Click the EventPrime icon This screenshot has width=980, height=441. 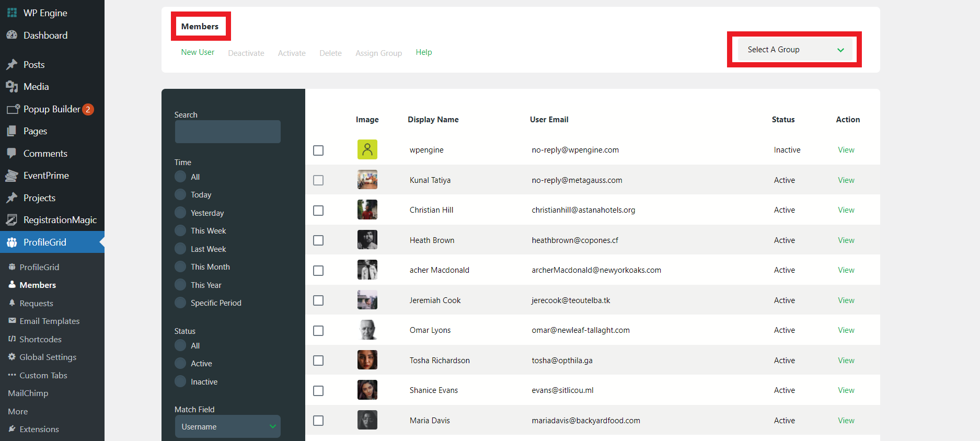(12, 176)
